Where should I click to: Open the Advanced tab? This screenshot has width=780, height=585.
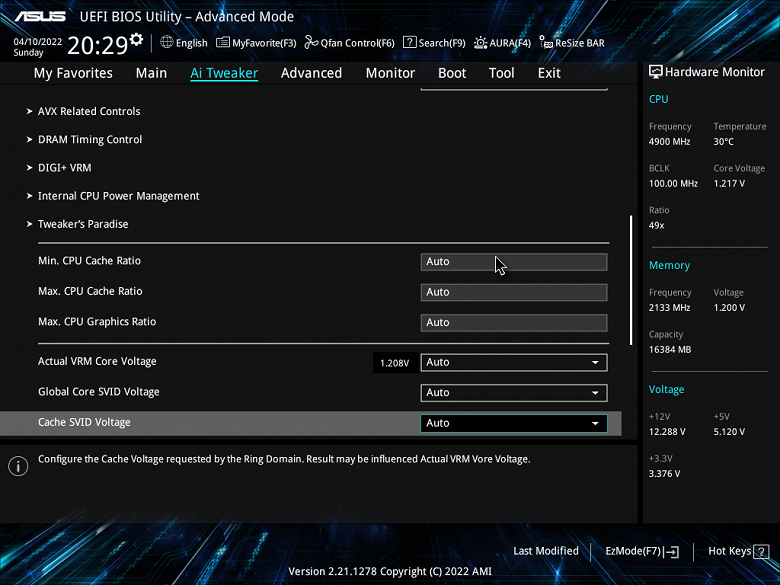pos(311,73)
